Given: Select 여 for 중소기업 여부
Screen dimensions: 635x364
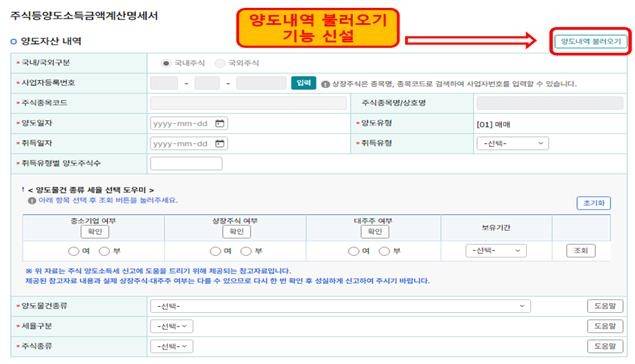Looking at the screenshot, I should [x=73, y=251].
